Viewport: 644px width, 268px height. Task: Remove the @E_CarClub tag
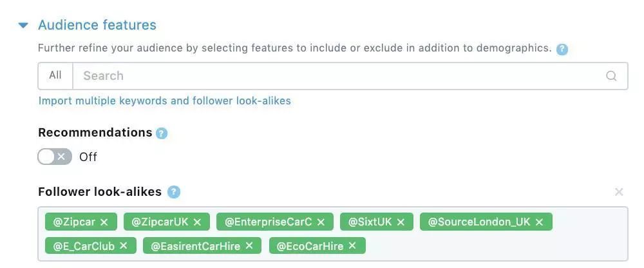pos(124,246)
